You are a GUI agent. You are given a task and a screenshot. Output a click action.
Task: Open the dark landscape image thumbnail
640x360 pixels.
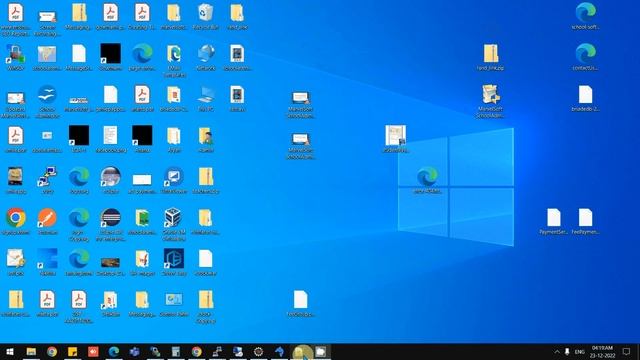[x=110, y=262]
